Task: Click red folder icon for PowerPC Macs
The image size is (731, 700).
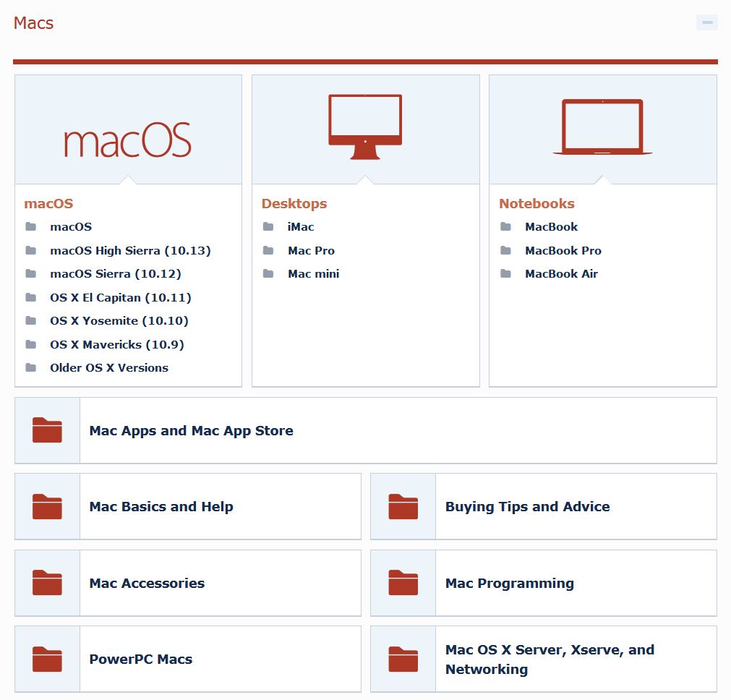Action: pos(47,659)
